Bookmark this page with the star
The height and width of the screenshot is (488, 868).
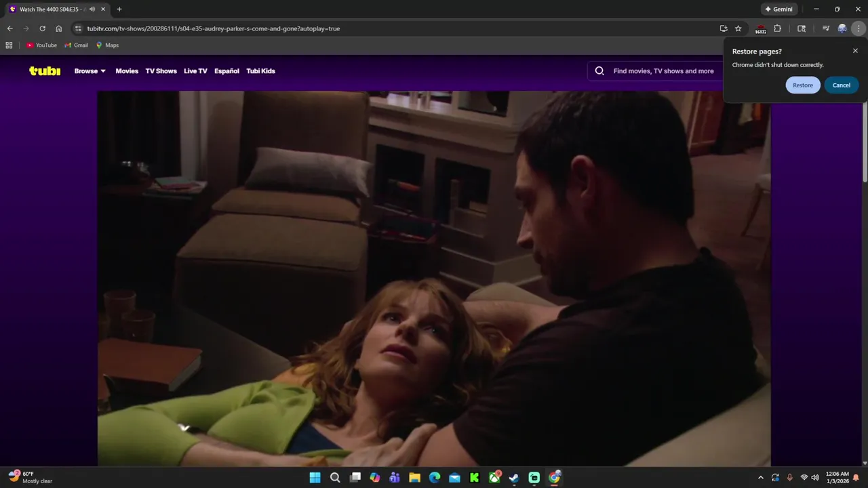[x=738, y=28]
